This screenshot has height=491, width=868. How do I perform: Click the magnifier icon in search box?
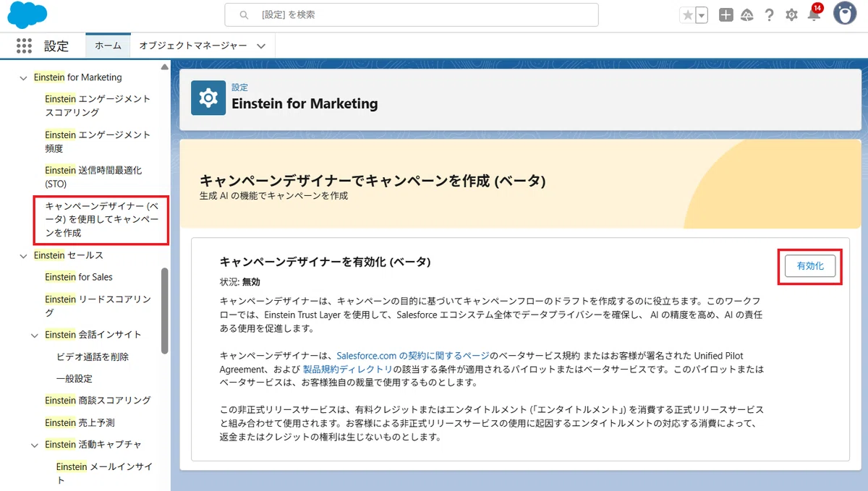click(x=244, y=14)
